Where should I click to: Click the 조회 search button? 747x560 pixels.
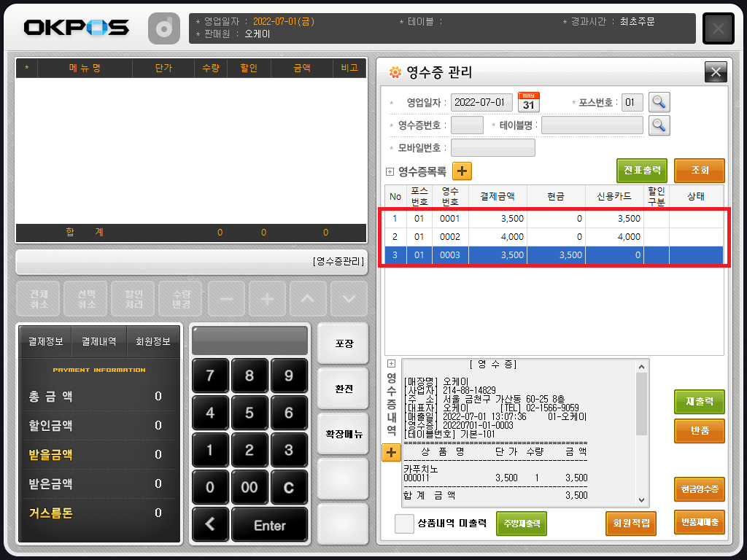click(700, 171)
